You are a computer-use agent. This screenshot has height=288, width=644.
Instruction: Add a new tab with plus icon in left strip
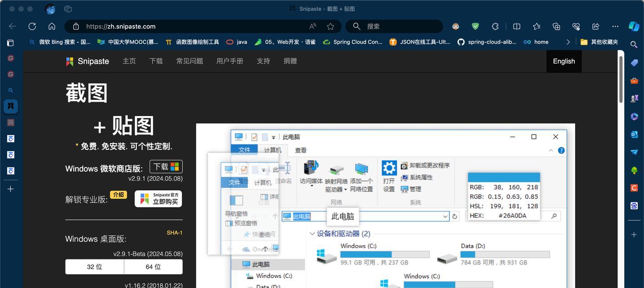10,189
